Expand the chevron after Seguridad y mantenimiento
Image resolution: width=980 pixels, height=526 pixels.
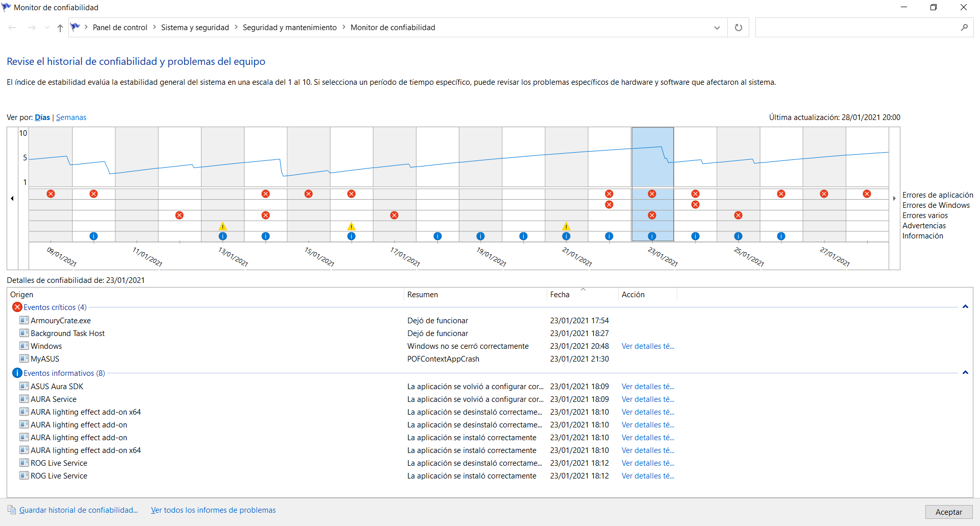point(344,28)
